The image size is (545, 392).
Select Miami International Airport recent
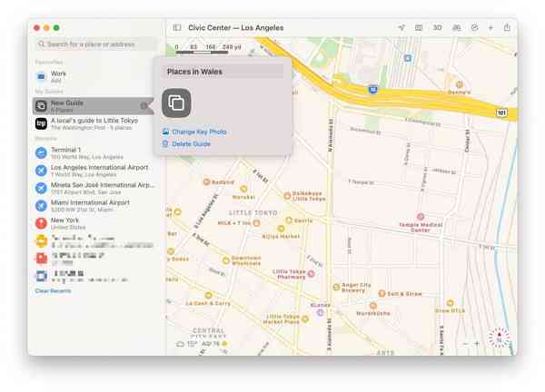click(x=94, y=206)
